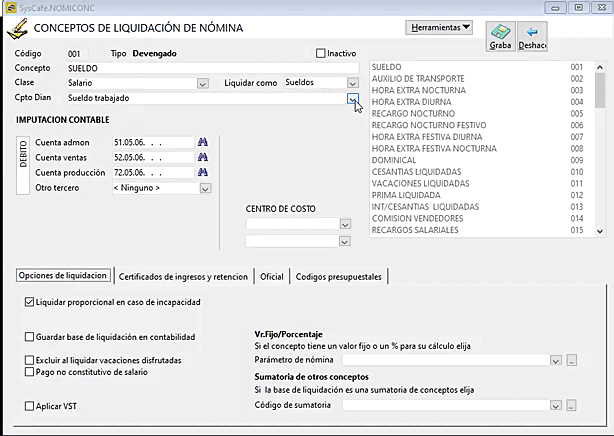
Task: Uncheck Liquidar proporcional en caso de incapacidad
Action: click(x=29, y=302)
